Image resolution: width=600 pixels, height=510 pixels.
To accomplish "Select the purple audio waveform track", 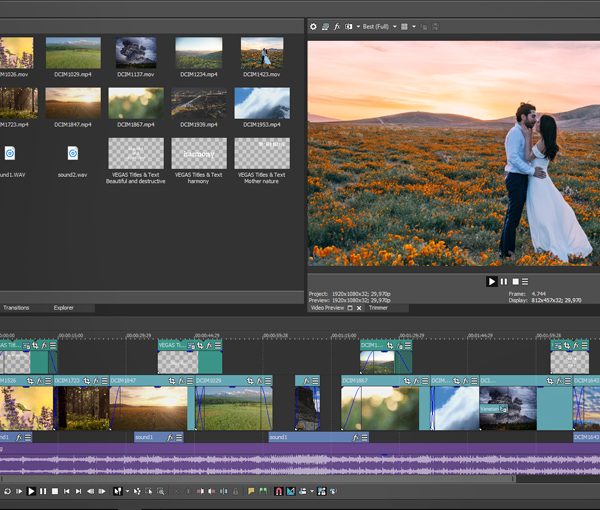I will 300,459.
